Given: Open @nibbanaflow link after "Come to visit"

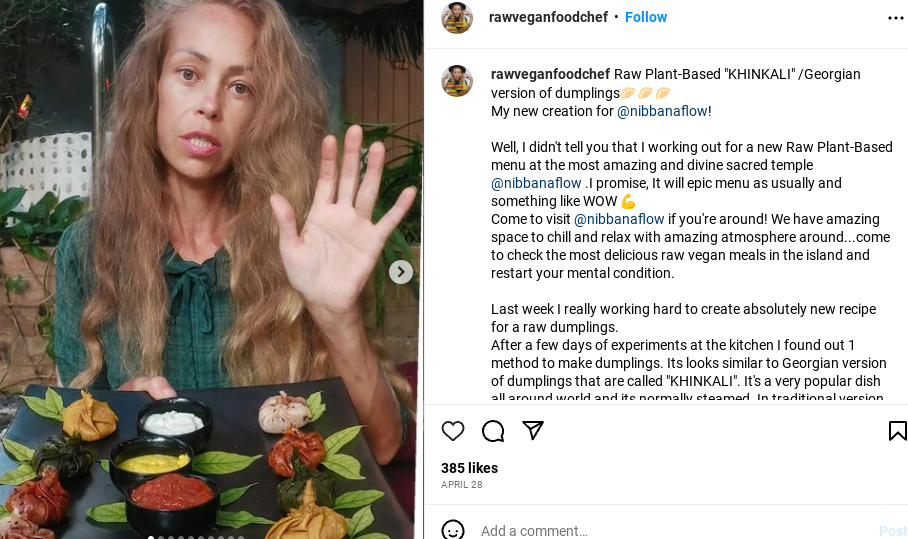Looking at the screenshot, I should [619, 219].
